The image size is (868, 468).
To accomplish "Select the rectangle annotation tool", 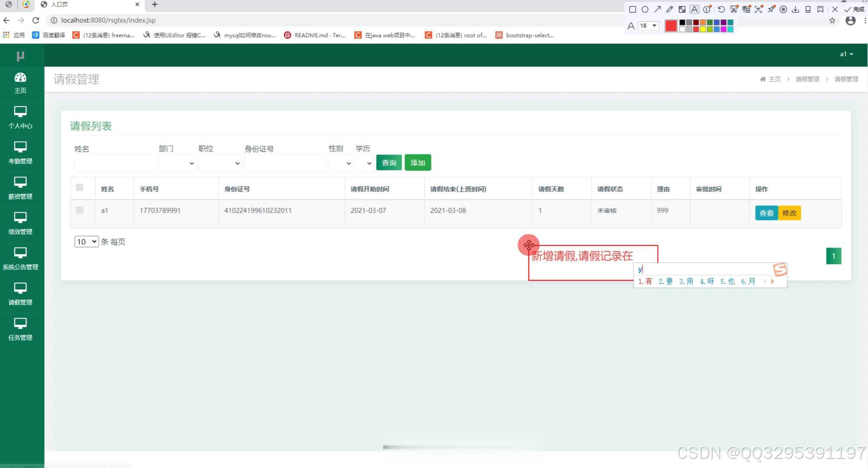I will pos(632,9).
